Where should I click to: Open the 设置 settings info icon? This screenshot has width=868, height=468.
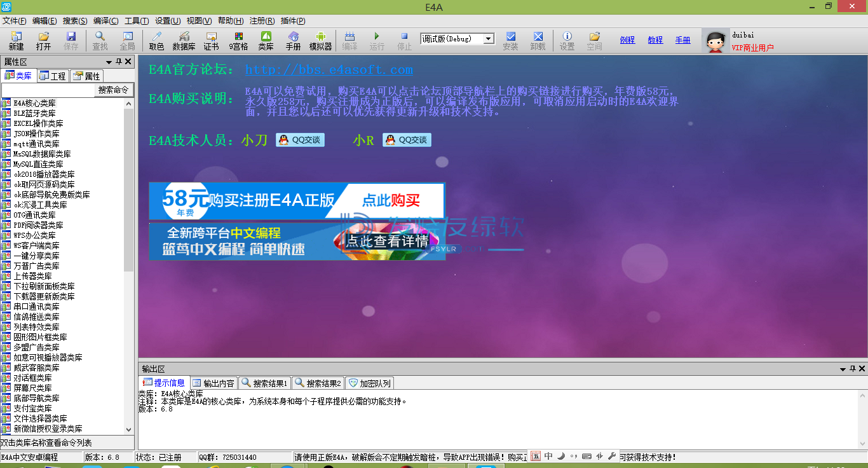[x=567, y=41]
